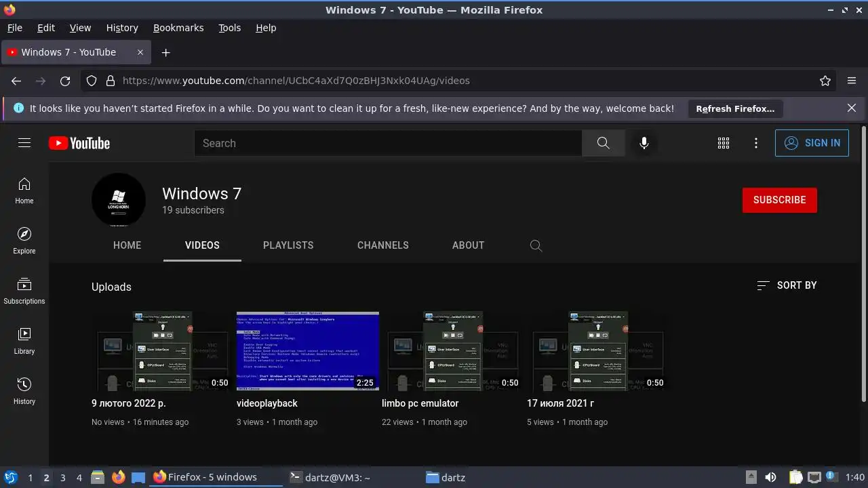This screenshot has width=868, height=488.
Task: Open Subscriptions in the YouTube sidebar
Action: click(24, 291)
